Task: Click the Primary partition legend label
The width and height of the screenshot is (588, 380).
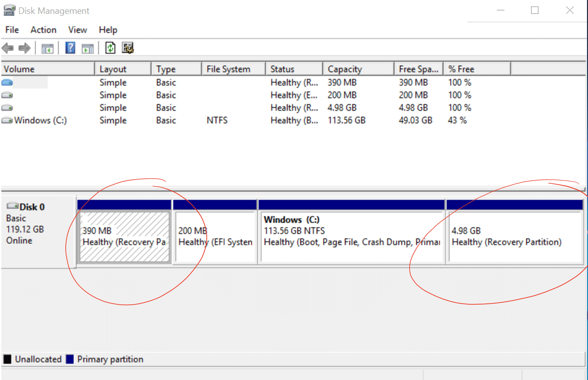Action: [x=110, y=359]
